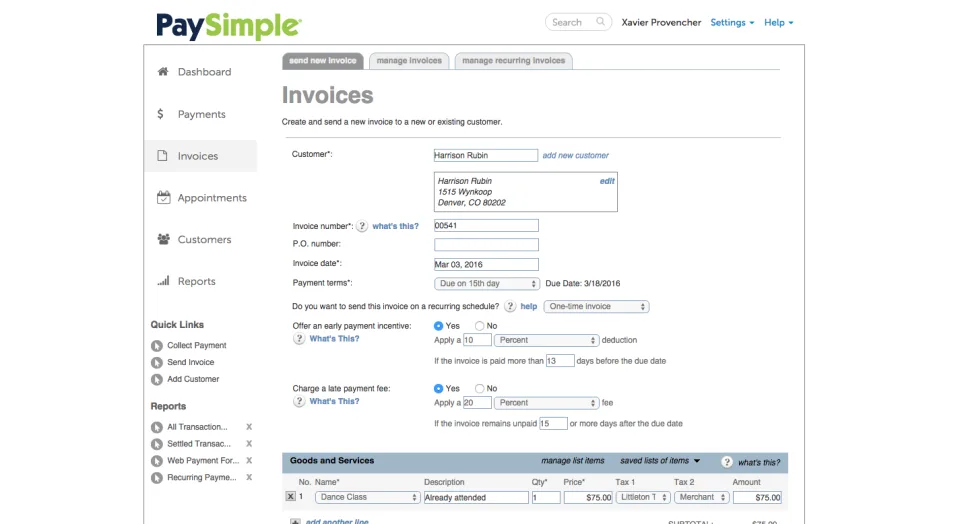Open late fee Percent dropdown
Viewport: 960px width, 524px height.
click(x=546, y=403)
